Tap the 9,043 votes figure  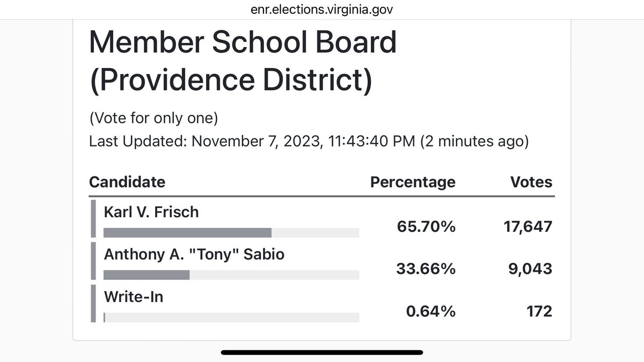(530, 269)
